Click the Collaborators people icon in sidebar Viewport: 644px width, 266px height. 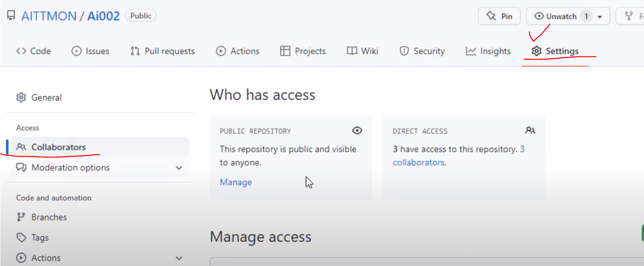pos(21,147)
